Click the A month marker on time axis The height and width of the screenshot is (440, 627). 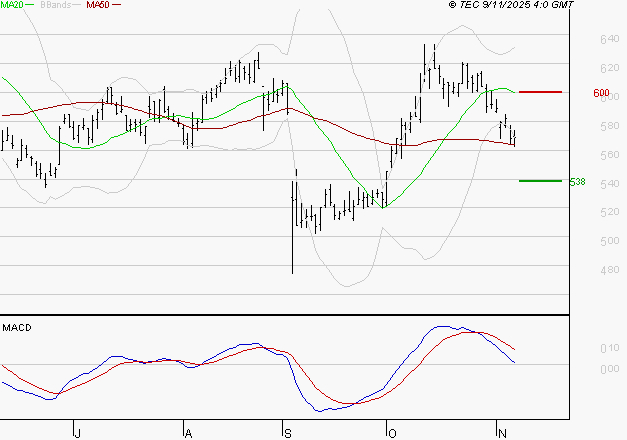point(188,434)
